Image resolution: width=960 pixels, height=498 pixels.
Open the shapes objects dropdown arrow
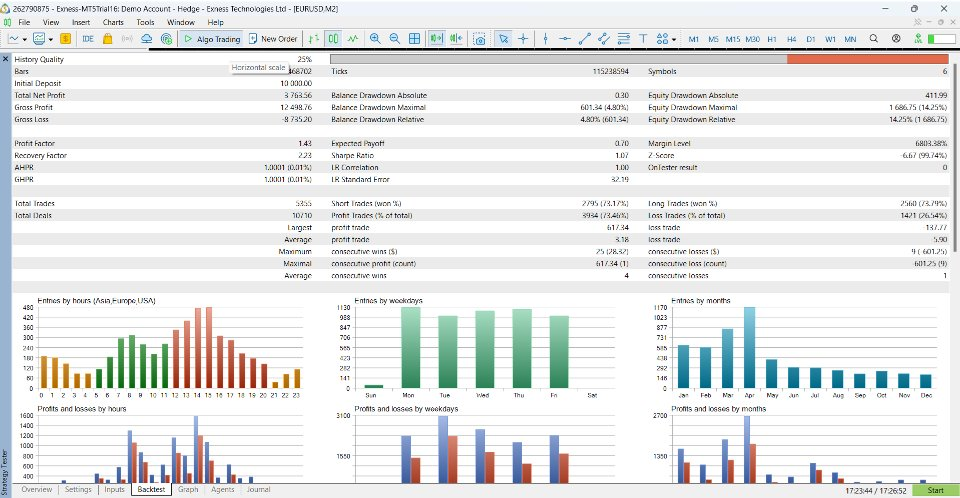click(674, 39)
